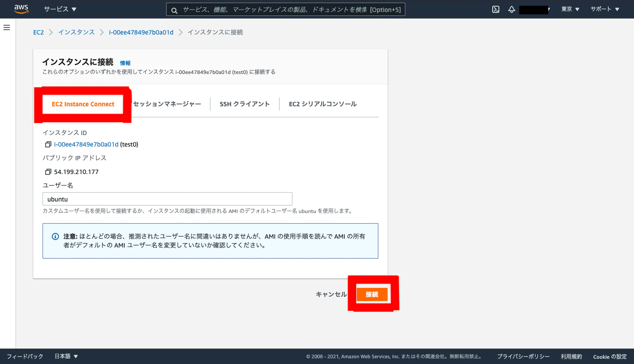Screen dimensions: 634x364
Task: Click the info icon in the note box
Action: coord(55,236)
